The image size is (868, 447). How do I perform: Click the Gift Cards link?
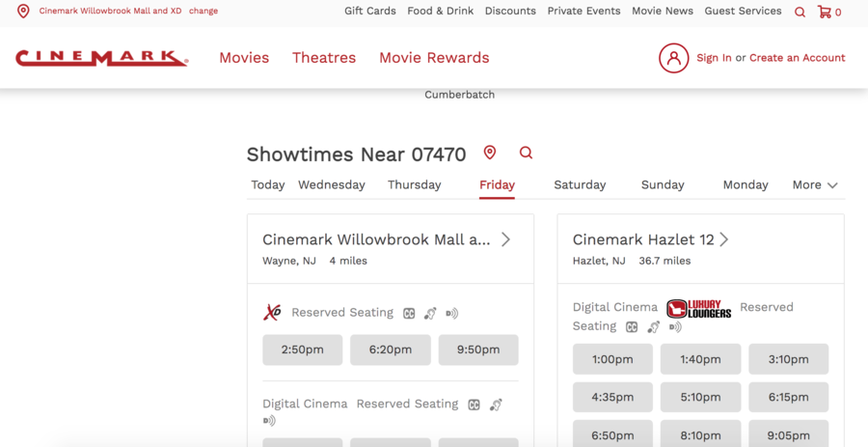[x=370, y=11]
